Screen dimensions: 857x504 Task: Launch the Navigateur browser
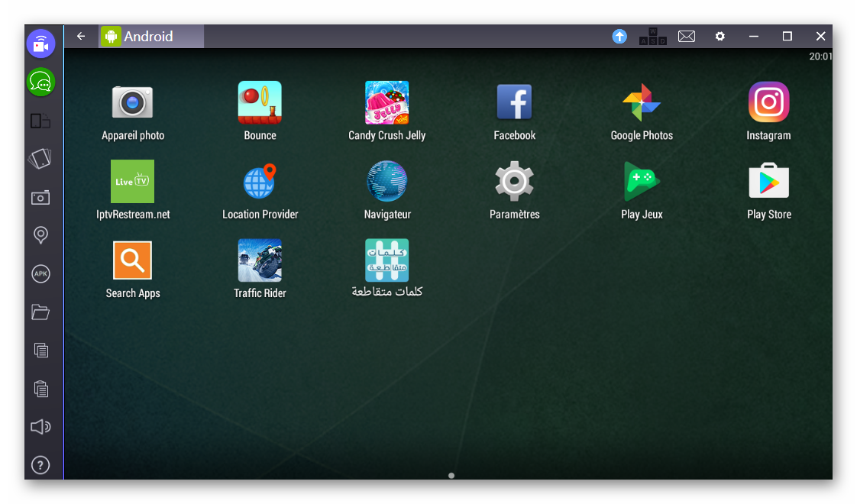(386, 182)
